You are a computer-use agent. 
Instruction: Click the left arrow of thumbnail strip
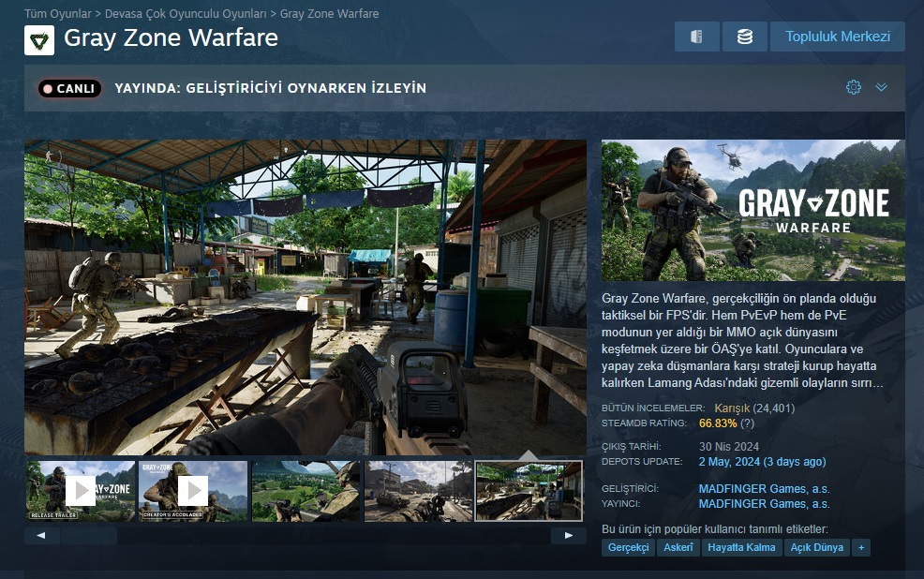40,535
